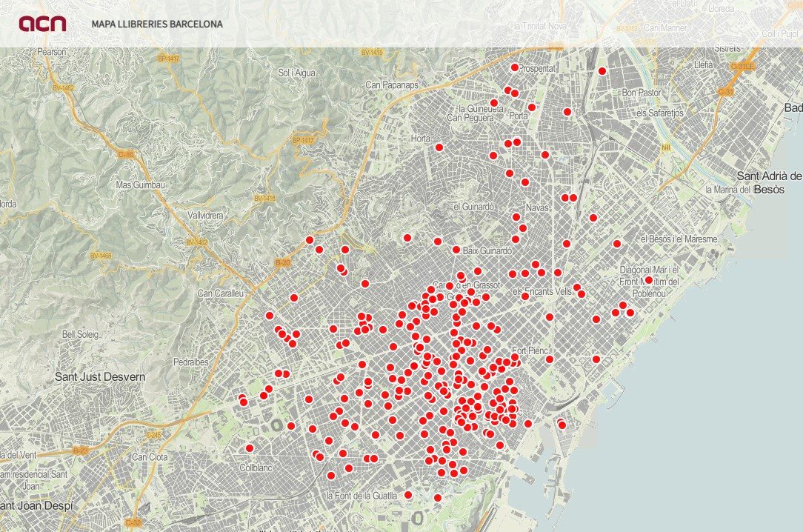Screen dimensions: 803x532
Task: Click the Pearson map label
Action: pyautogui.click(x=52, y=52)
